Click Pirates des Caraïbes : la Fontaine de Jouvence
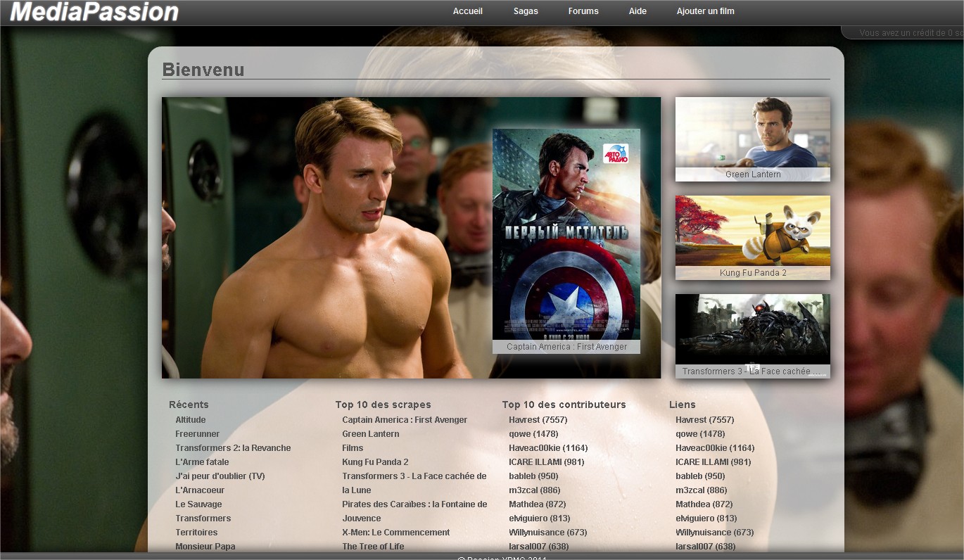Image resolution: width=964 pixels, height=560 pixels. [x=414, y=511]
